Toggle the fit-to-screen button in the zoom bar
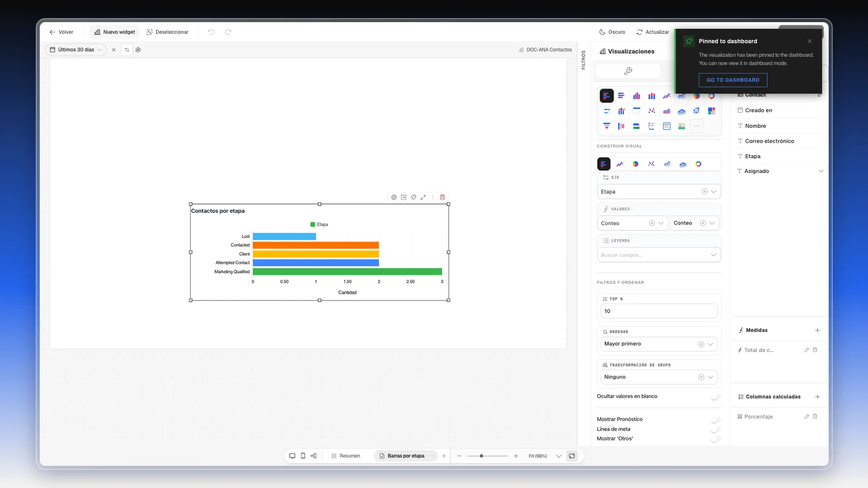The width and height of the screenshot is (868, 488). pos(572,456)
